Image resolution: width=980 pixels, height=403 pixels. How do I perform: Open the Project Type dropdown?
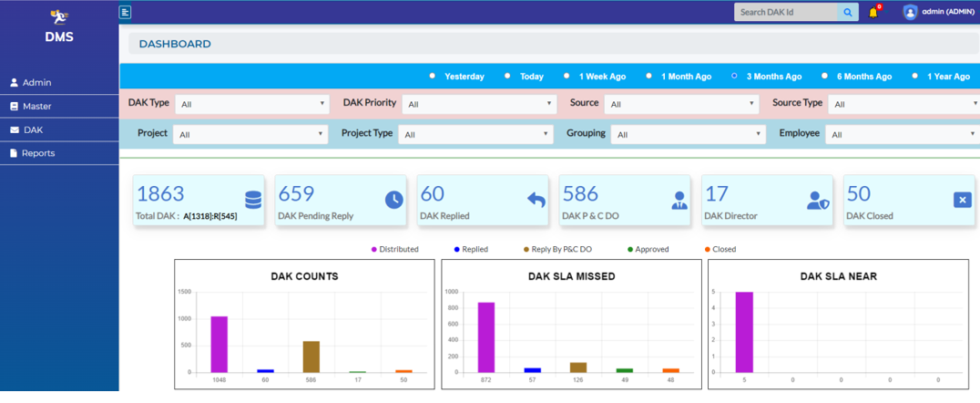click(x=476, y=134)
